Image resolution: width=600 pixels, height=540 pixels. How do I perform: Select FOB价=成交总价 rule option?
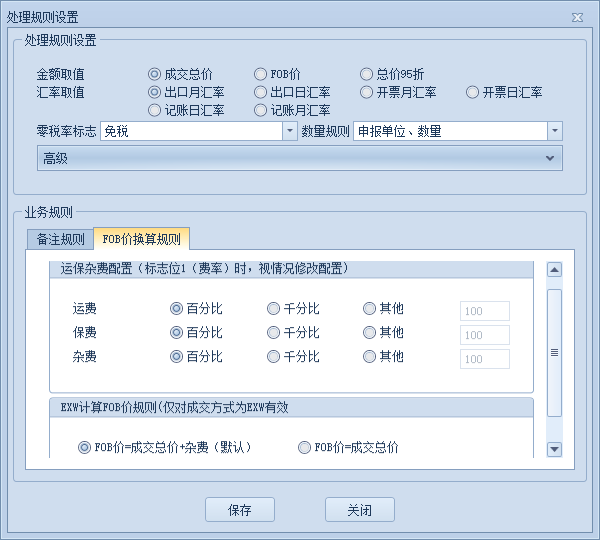pyautogui.click(x=305, y=448)
